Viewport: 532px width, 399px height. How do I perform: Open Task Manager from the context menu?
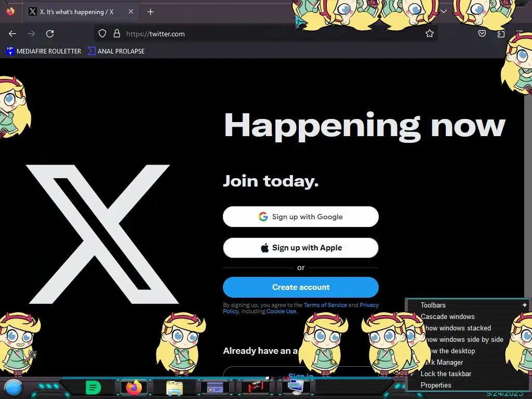tap(468, 362)
